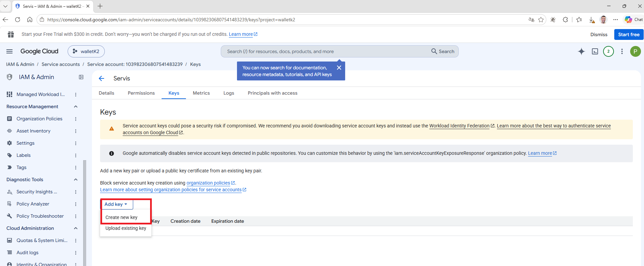This screenshot has width=644, height=266.
Task: Open the Gemini AI assistant sparkle icon
Action: [x=581, y=51]
